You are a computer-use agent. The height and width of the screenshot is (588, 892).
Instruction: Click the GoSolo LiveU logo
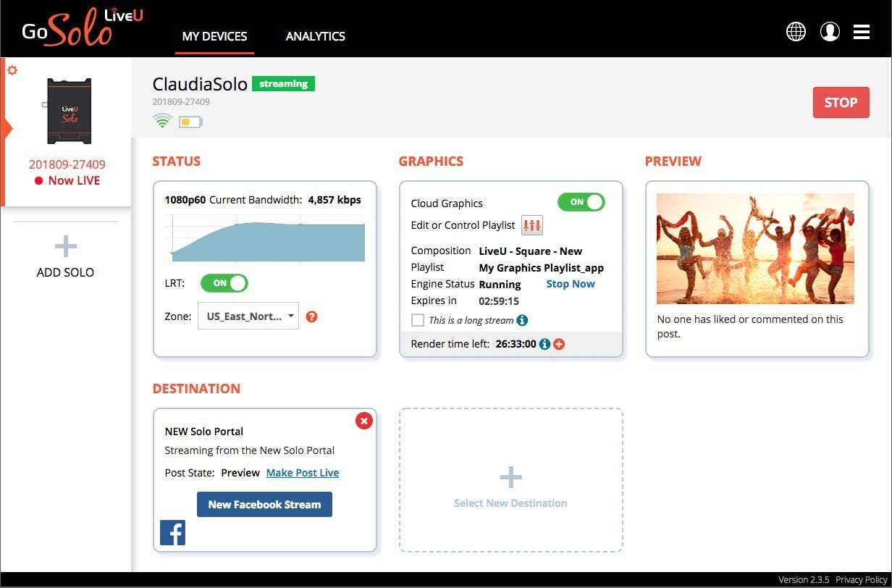(x=82, y=29)
